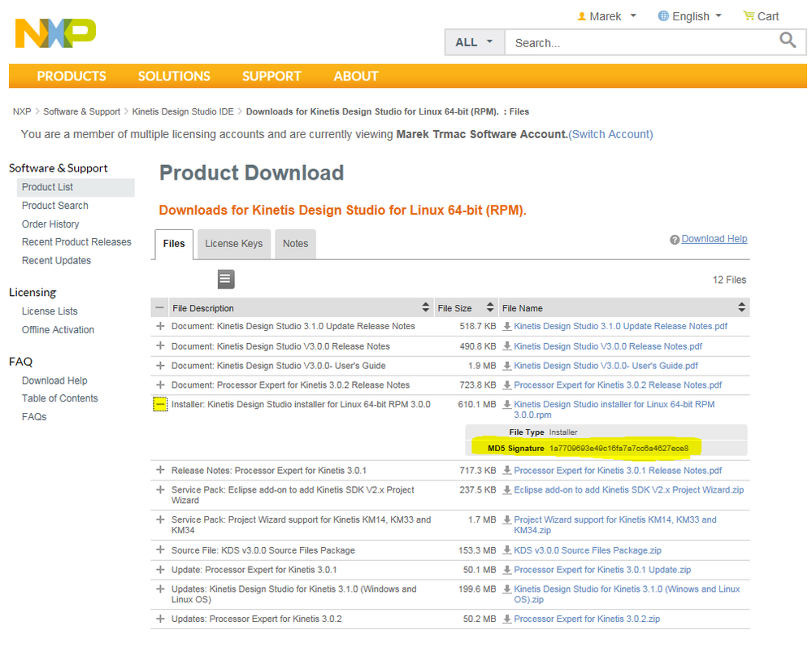812x656 pixels.
Task: Expand Eclipse add-on Service Pack row
Action: click(x=160, y=490)
